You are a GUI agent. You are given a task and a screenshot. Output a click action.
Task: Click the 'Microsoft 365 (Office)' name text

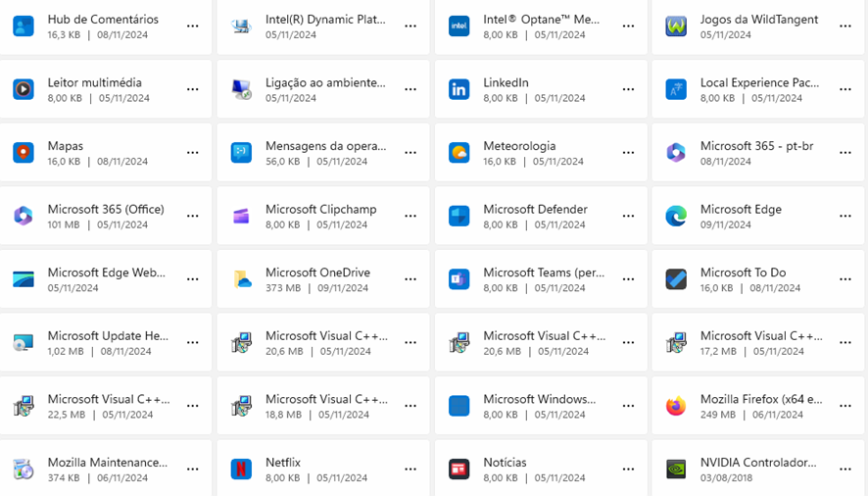click(106, 209)
